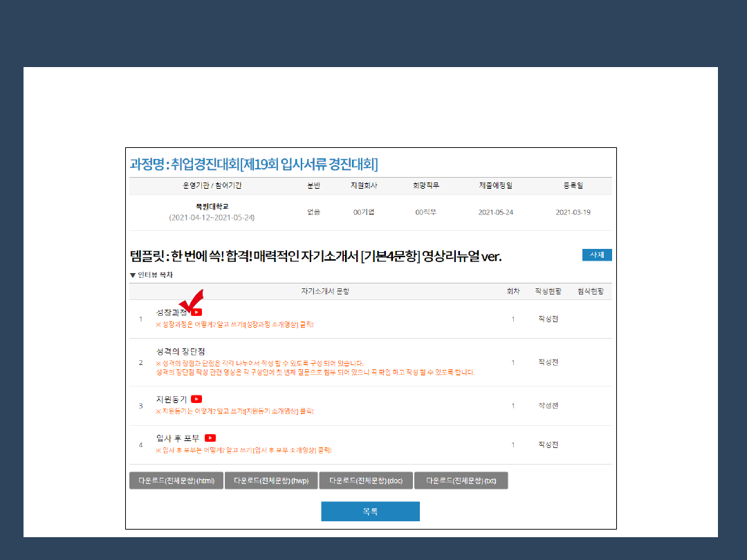Viewport: 747px width, 560px height.
Task: Select the 지원동기 question title
Action: tap(172, 399)
